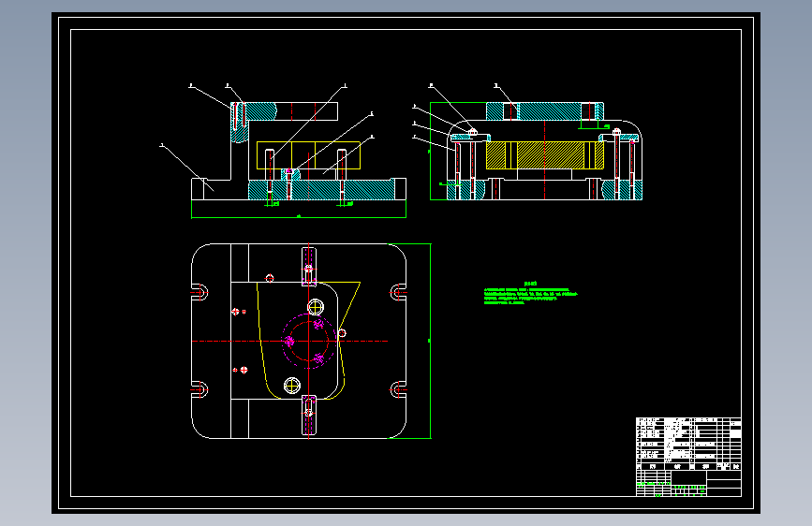Select the green technical notes text block
This screenshot has width=812, height=526.
coord(530,293)
